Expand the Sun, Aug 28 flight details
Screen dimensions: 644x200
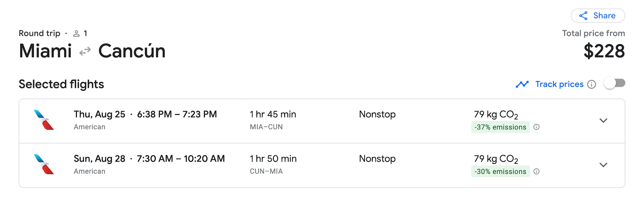tap(603, 165)
